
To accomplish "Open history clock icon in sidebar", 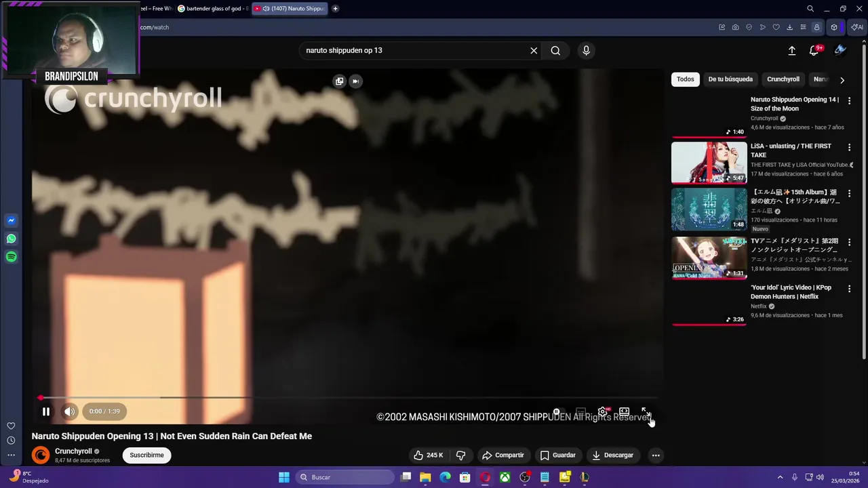I will (11, 441).
